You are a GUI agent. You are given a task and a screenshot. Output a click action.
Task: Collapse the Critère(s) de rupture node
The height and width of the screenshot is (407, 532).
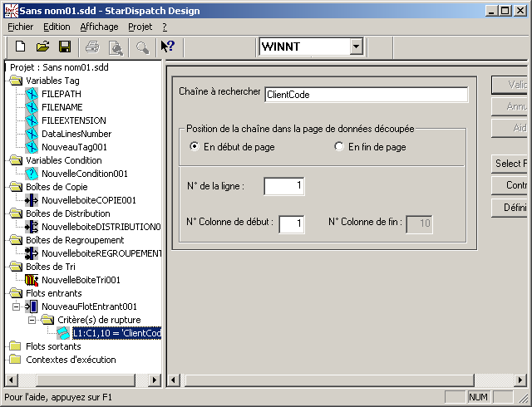pos(32,320)
